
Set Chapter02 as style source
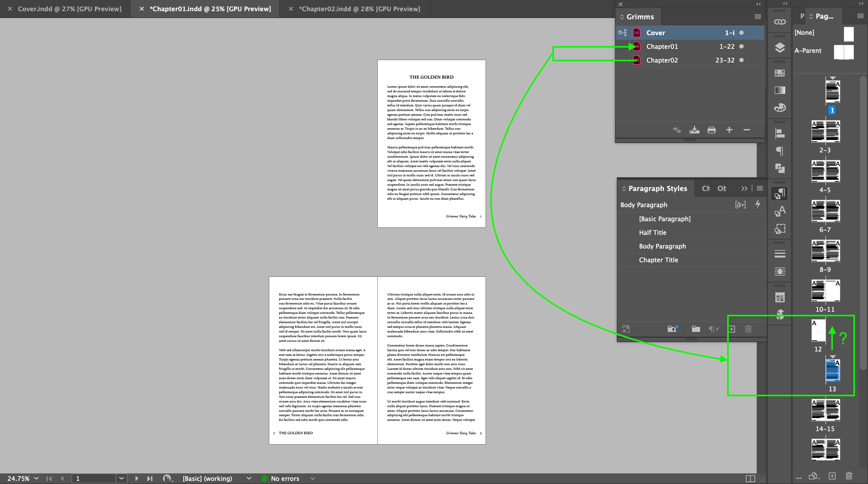pos(622,60)
